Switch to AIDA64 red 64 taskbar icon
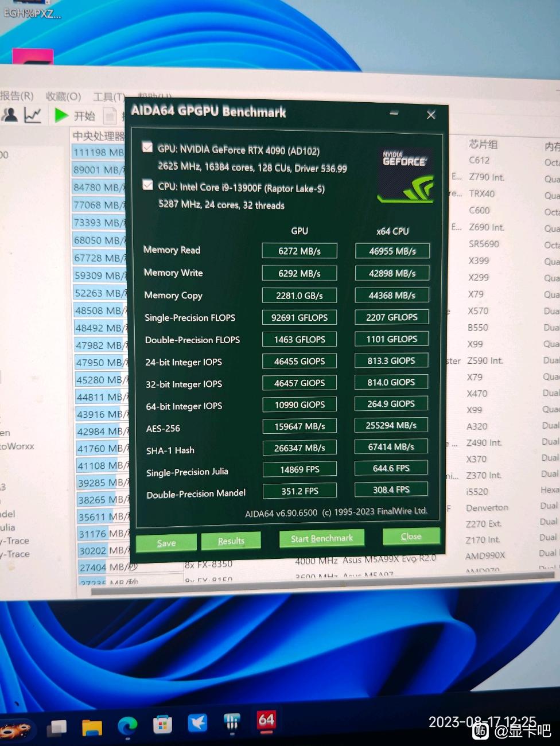The height and width of the screenshot is (746, 560). [266, 720]
